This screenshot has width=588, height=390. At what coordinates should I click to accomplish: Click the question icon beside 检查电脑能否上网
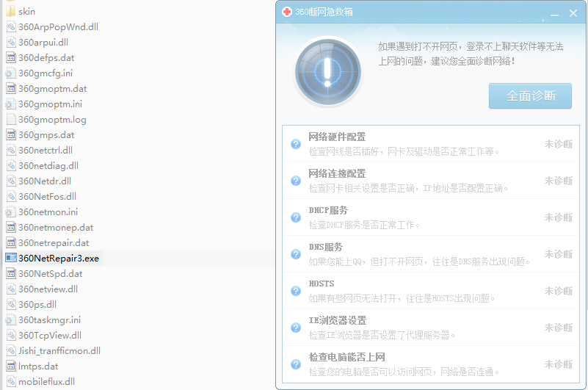[x=296, y=364]
